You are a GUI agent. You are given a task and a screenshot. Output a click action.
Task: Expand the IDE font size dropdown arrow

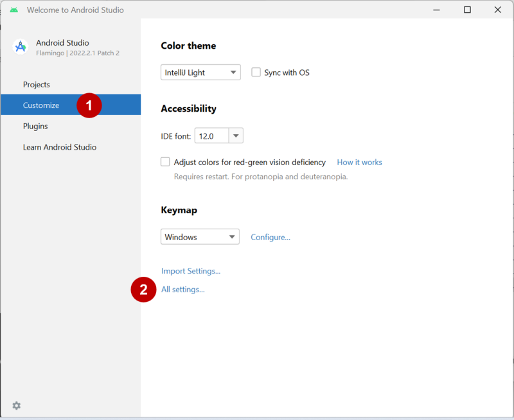(236, 136)
